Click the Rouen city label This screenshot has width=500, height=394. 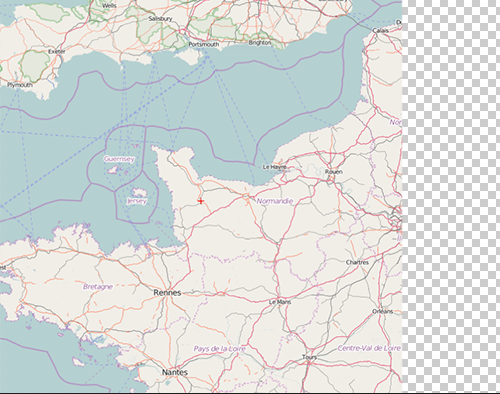pyautogui.click(x=333, y=172)
